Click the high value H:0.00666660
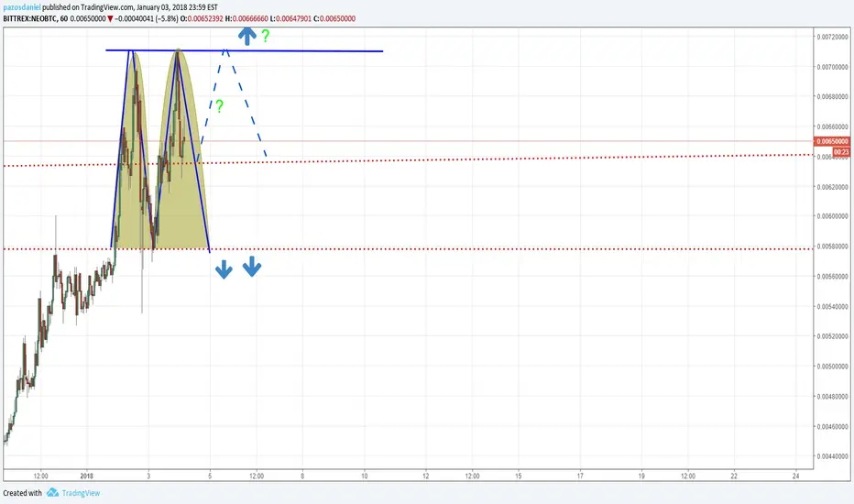The image size is (854, 504). [x=246, y=18]
